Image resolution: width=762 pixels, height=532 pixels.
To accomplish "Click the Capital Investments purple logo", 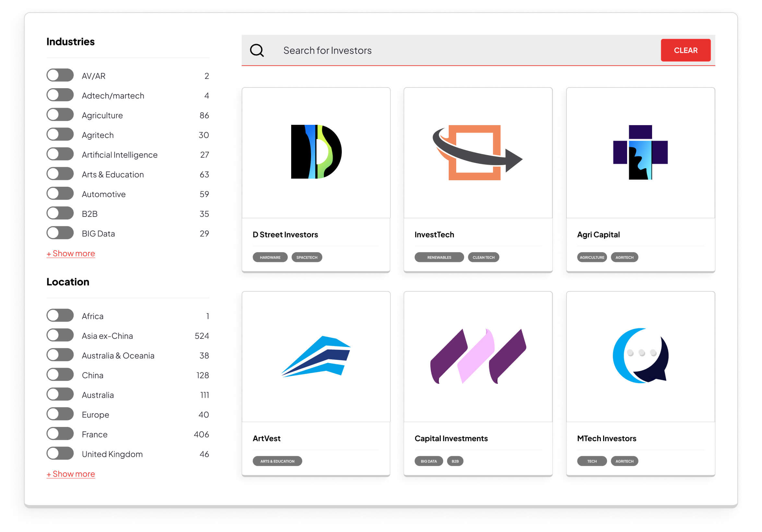I will click(478, 356).
